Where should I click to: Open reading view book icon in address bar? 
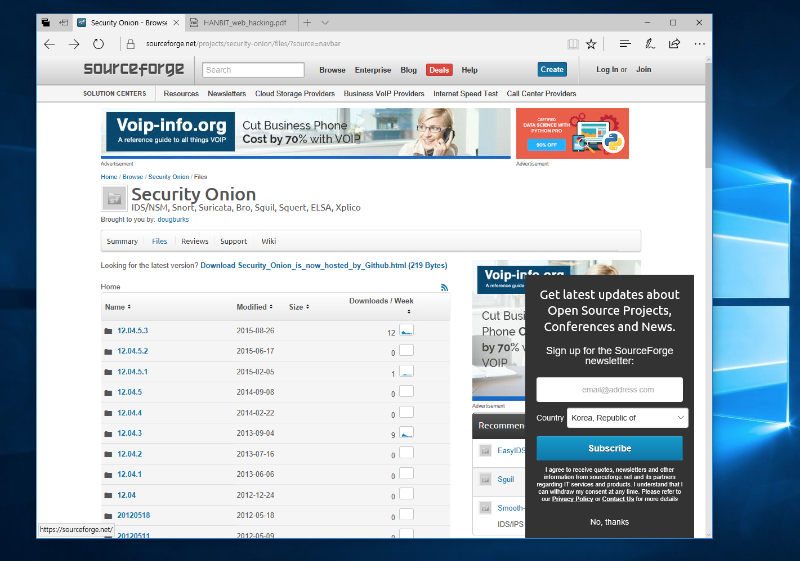point(573,44)
